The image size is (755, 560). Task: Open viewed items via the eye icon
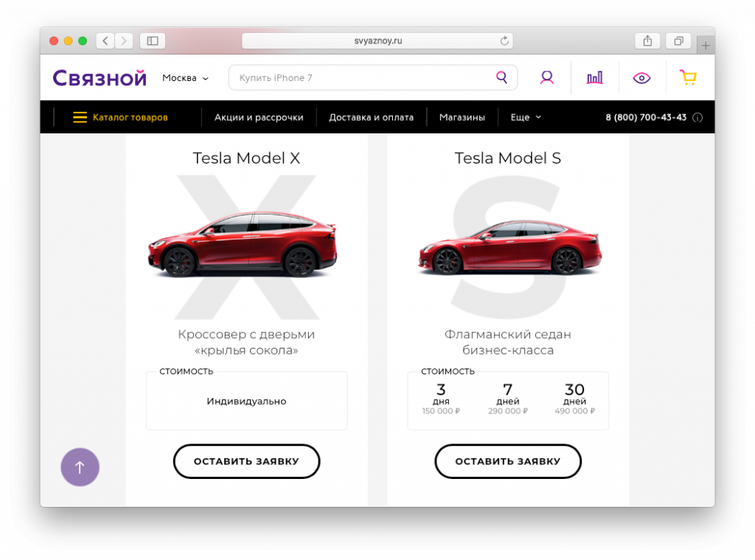click(x=641, y=78)
